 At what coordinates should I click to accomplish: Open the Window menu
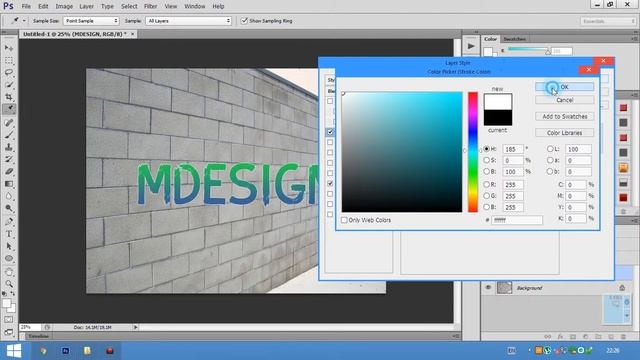195,6
